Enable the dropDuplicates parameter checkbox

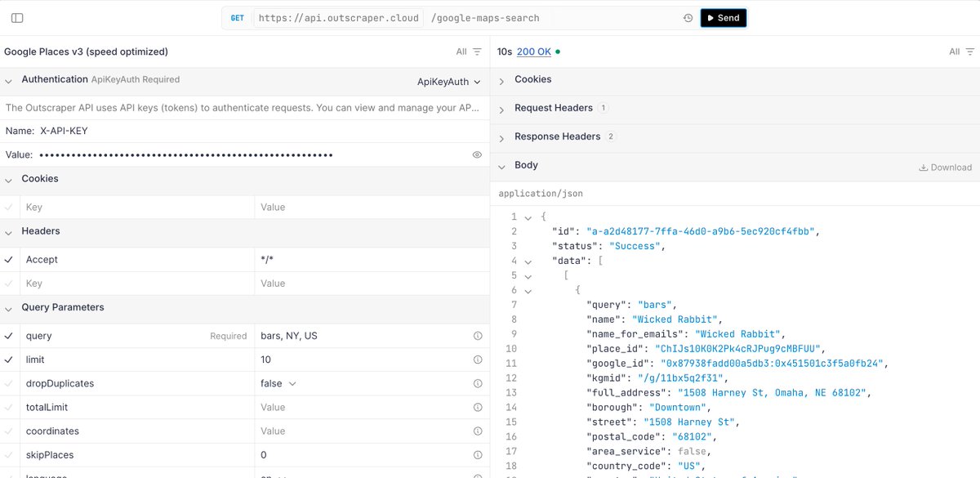(x=9, y=383)
